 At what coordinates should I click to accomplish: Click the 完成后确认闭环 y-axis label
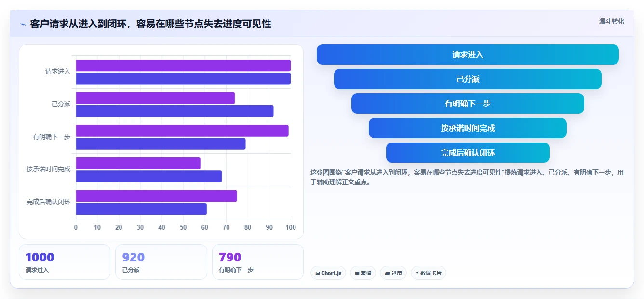tap(49, 202)
